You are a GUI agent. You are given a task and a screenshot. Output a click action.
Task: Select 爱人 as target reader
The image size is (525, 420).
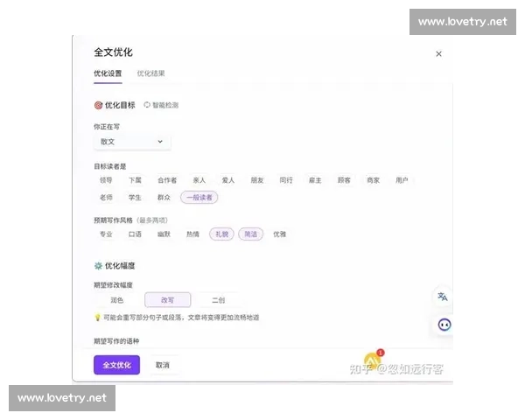click(x=228, y=180)
